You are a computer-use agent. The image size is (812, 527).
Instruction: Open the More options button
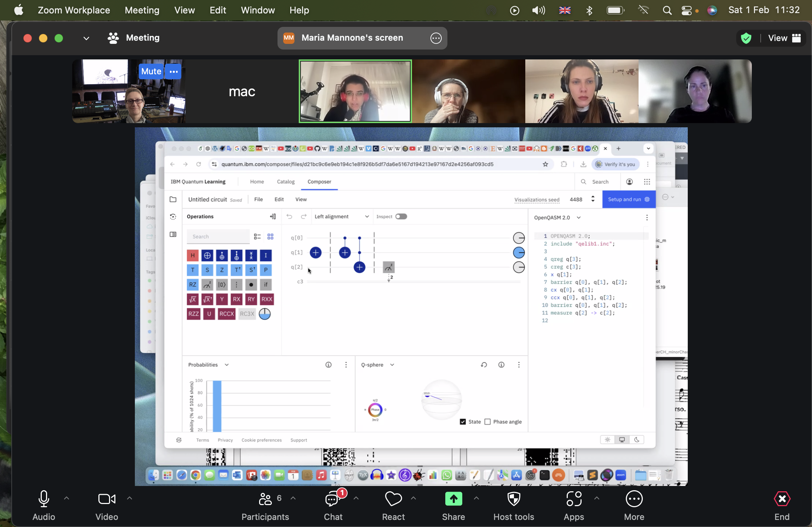(x=634, y=499)
